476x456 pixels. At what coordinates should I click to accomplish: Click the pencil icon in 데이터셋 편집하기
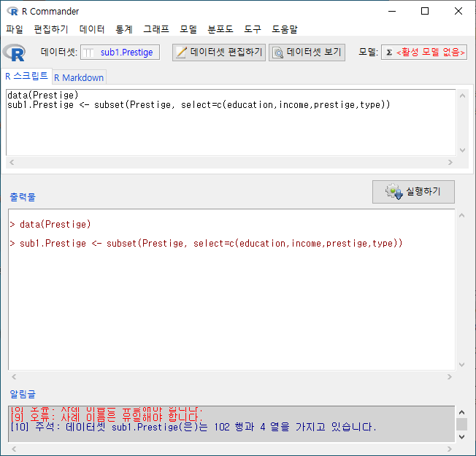(x=181, y=53)
